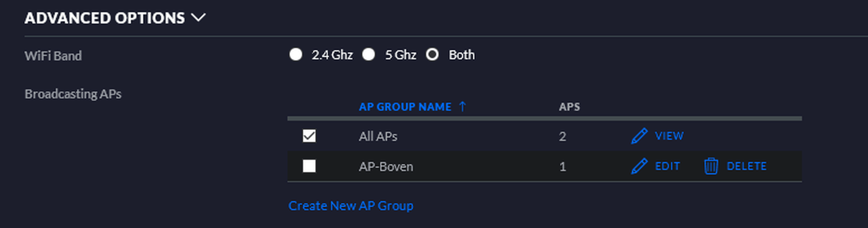Click the sort arrow next to AP Group Name
Screen dimensions: 868x228
coord(463,106)
